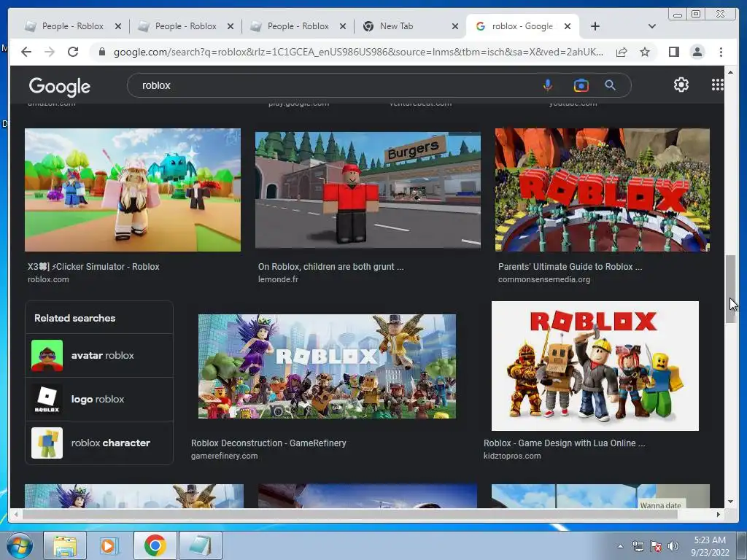
Task: Open Windows Explorer from taskbar
Action: [65, 545]
